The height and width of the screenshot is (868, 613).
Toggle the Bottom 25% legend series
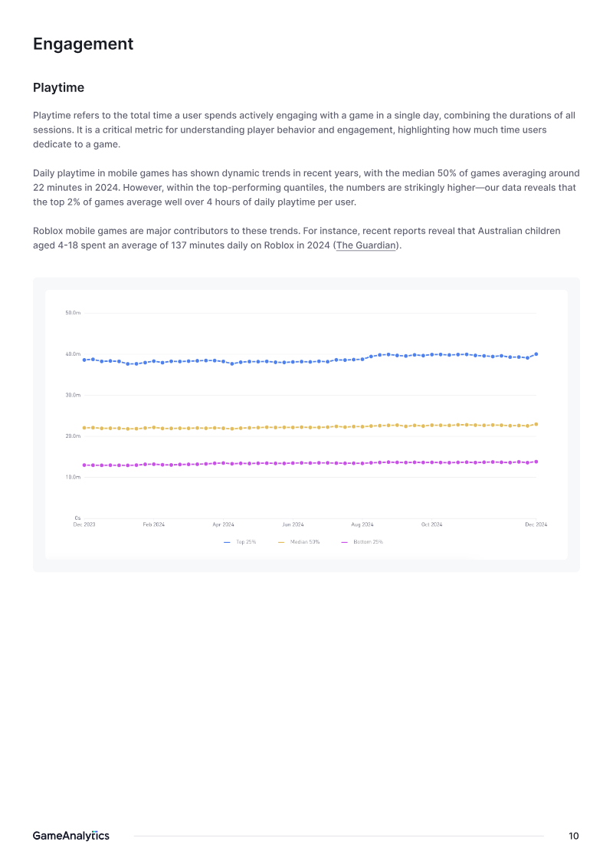pos(362,542)
